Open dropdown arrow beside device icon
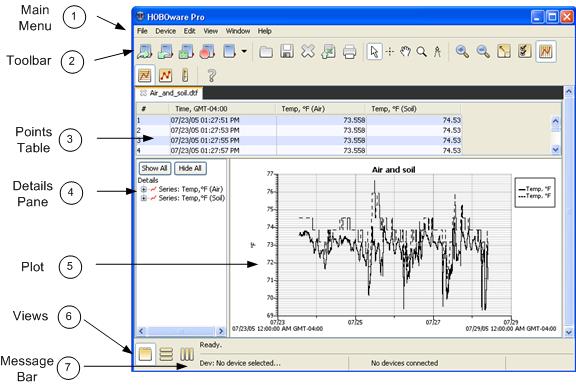 tap(244, 51)
